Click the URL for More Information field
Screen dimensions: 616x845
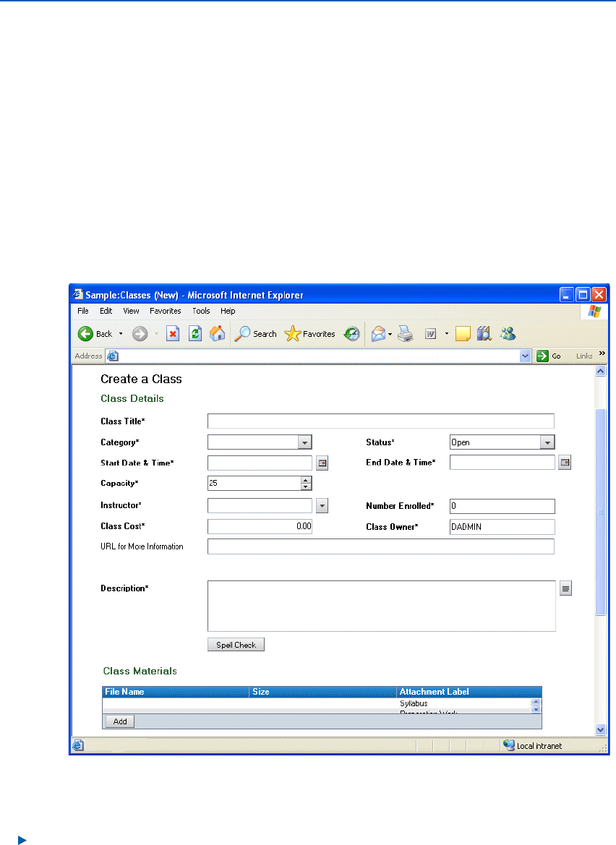pos(381,546)
